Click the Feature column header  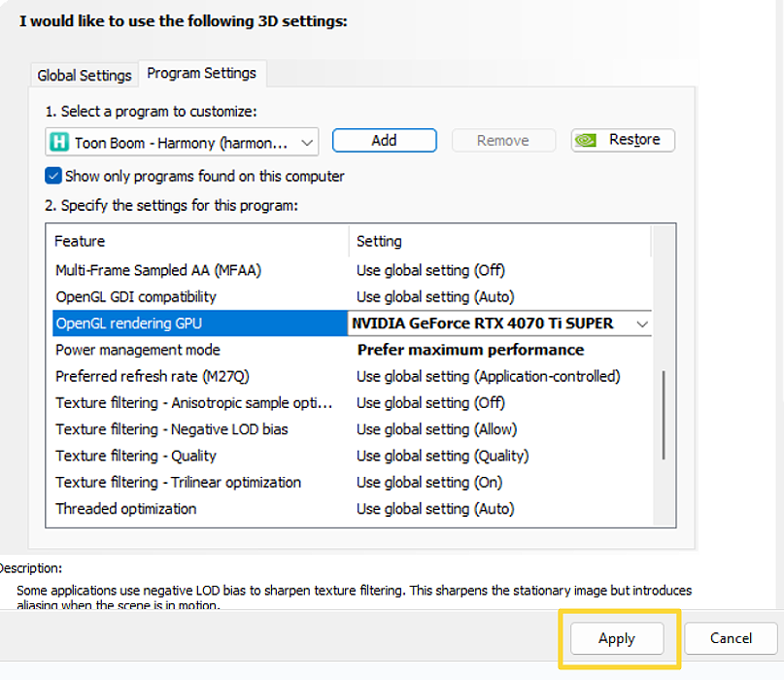point(80,241)
